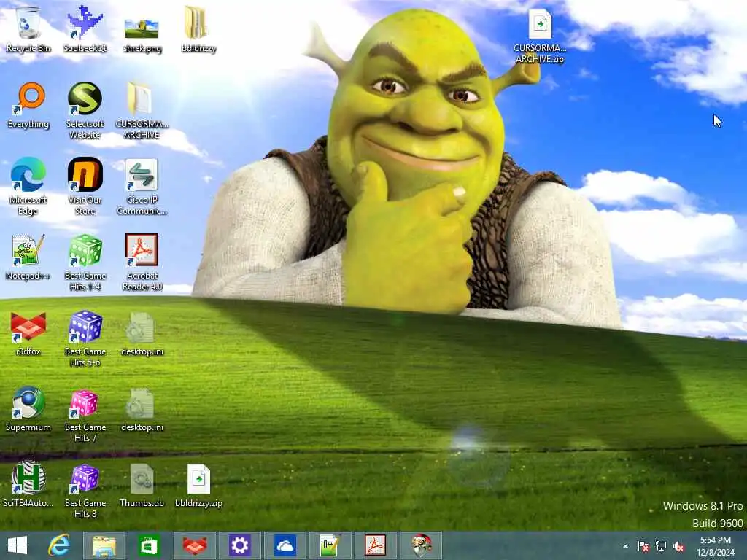The image size is (747, 560).
Task: Switch to Acrobat Reader on the taskbar
Action: [x=376, y=545]
